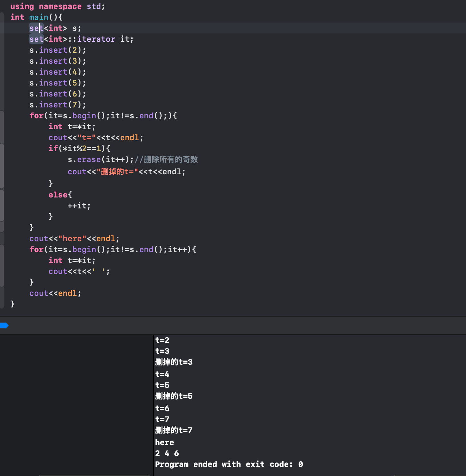The image size is (466, 476).
Task: Click console output line 't=3'
Action: coord(162,351)
